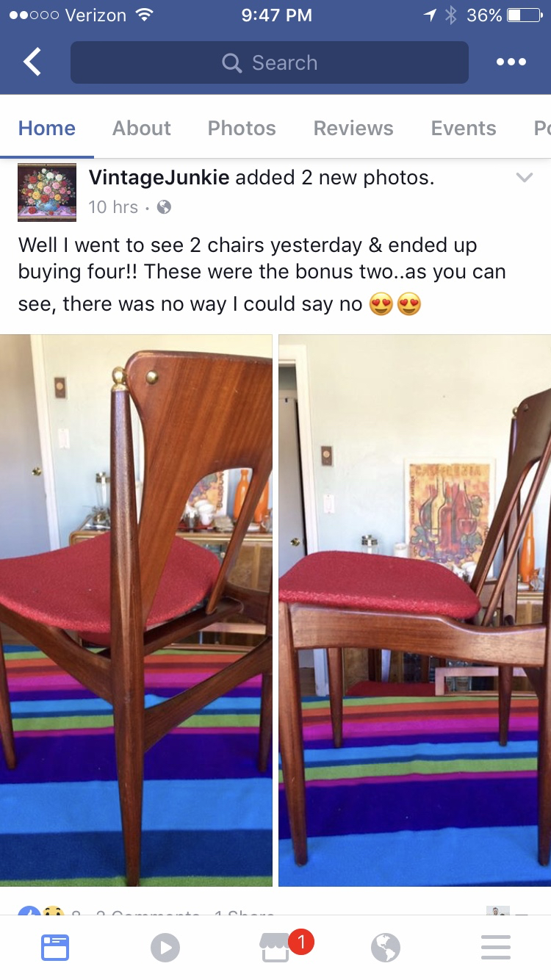Switch to the About tab

pyautogui.click(x=142, y=128)
